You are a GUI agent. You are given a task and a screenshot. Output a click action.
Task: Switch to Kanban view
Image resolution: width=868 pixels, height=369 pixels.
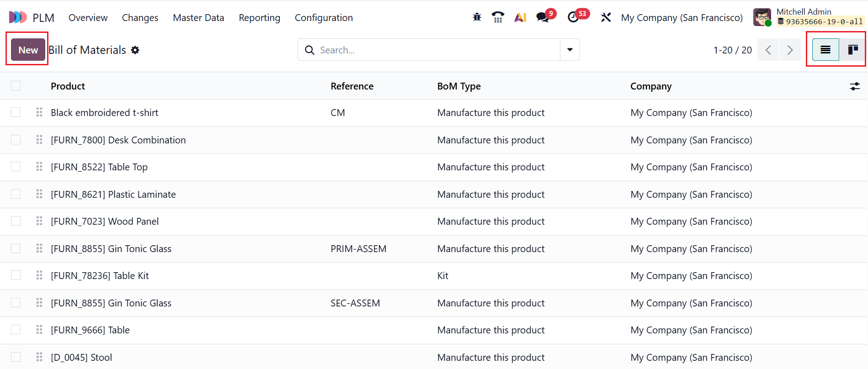pos(852,50)
